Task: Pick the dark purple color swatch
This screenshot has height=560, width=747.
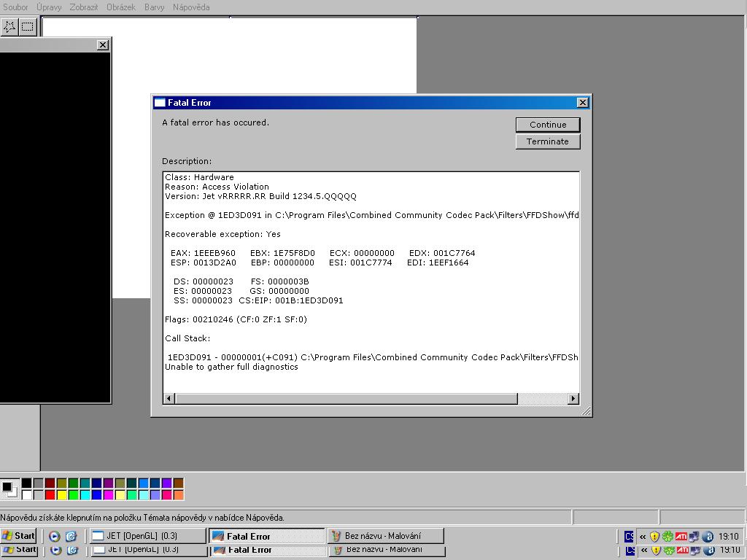Action: coord(108,483)
